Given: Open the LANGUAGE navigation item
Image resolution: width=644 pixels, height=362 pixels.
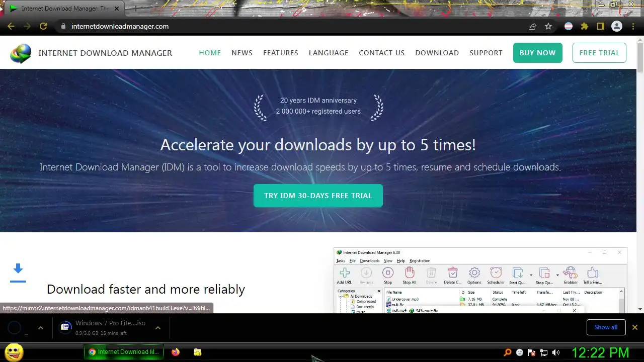Looking at the screenshot, I should tap(329, 53).
